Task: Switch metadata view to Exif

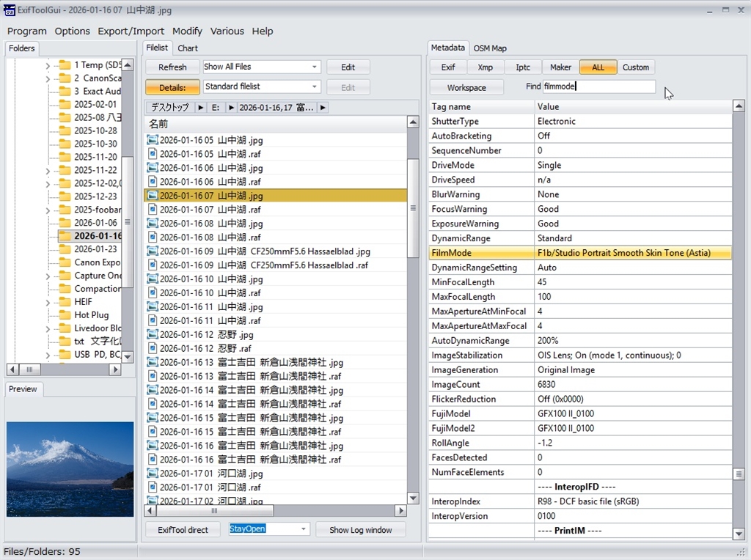Action: pos(448,67)
